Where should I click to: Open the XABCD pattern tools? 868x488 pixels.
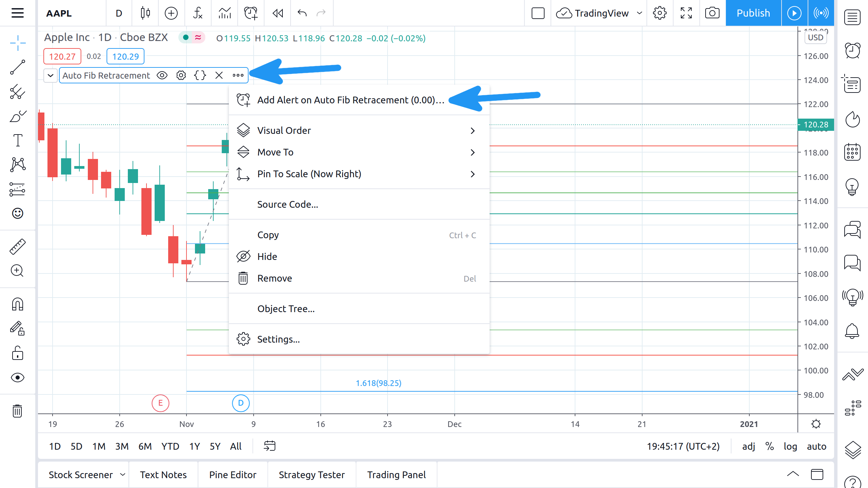[18, 165]
